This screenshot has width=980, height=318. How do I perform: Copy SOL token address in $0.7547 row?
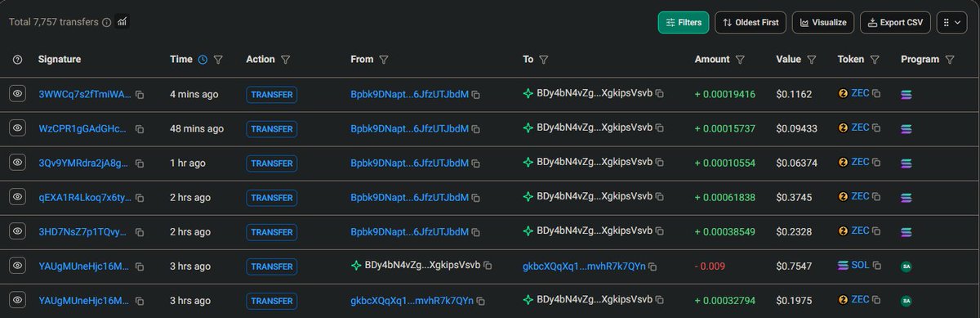tap(878, 266)
